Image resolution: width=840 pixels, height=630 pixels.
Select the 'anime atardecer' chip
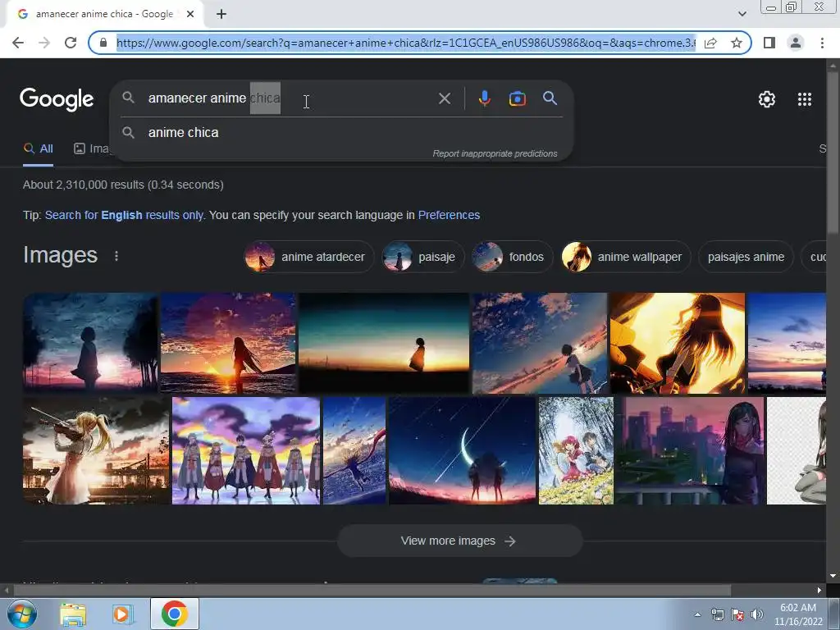point(308,257)
